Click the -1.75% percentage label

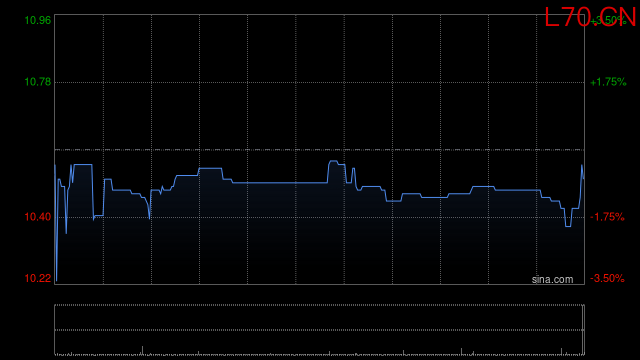(607, 217)
